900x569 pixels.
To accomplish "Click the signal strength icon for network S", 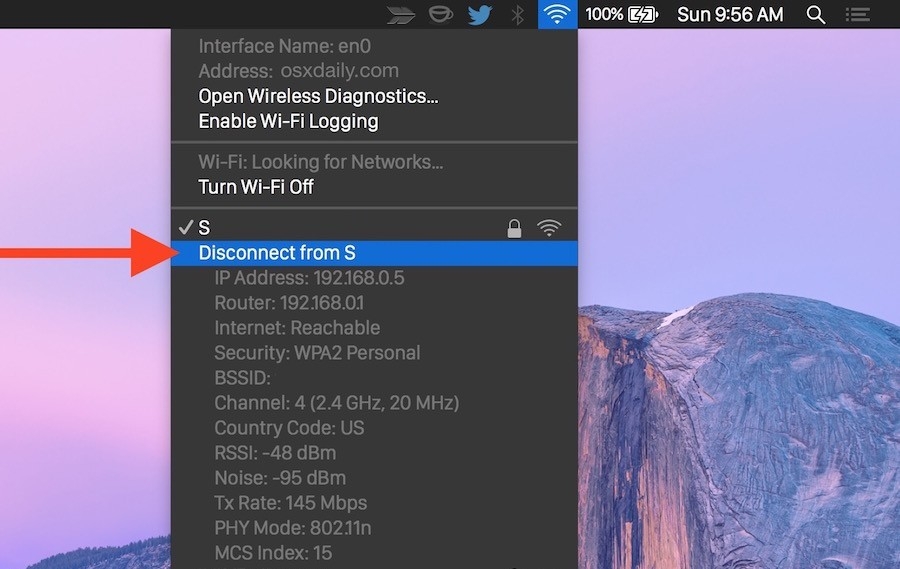I will coord(549,228).
